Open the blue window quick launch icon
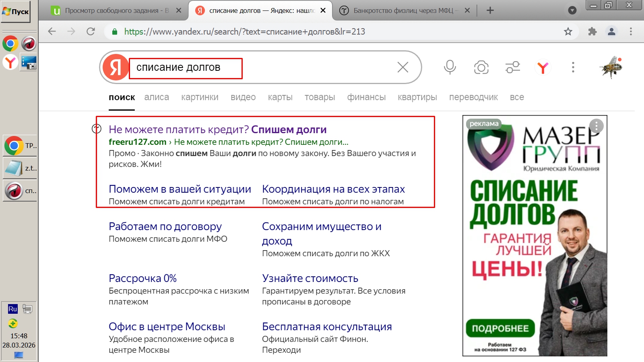Image resolution: width=644 pixels, height=362 pixels. tap(29, 62)
